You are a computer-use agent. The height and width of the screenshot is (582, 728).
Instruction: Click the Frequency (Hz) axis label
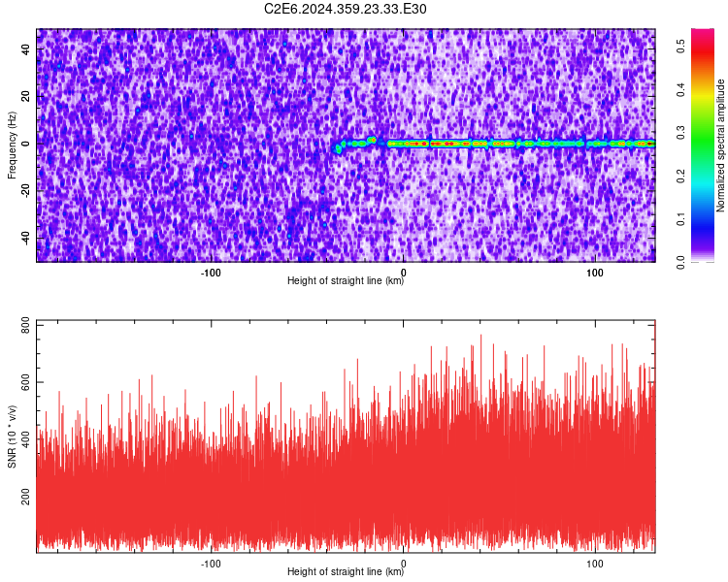click(12, 145)
